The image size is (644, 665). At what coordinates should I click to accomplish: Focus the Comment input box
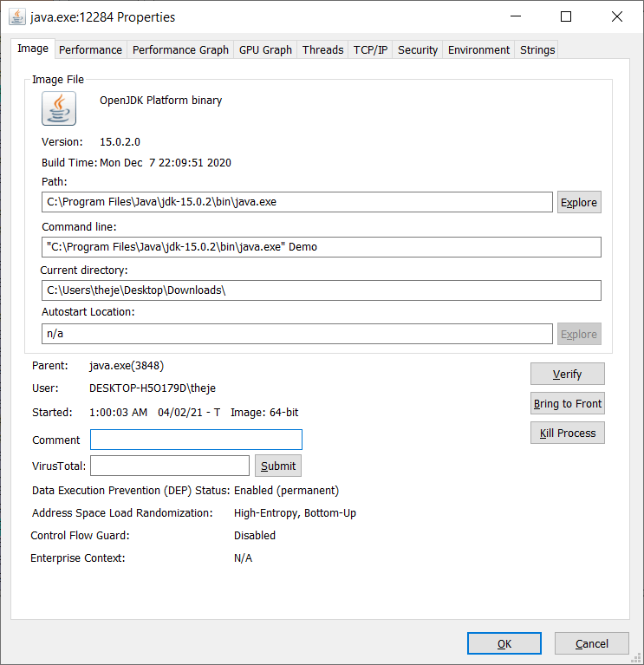click(x=196, y=440)
